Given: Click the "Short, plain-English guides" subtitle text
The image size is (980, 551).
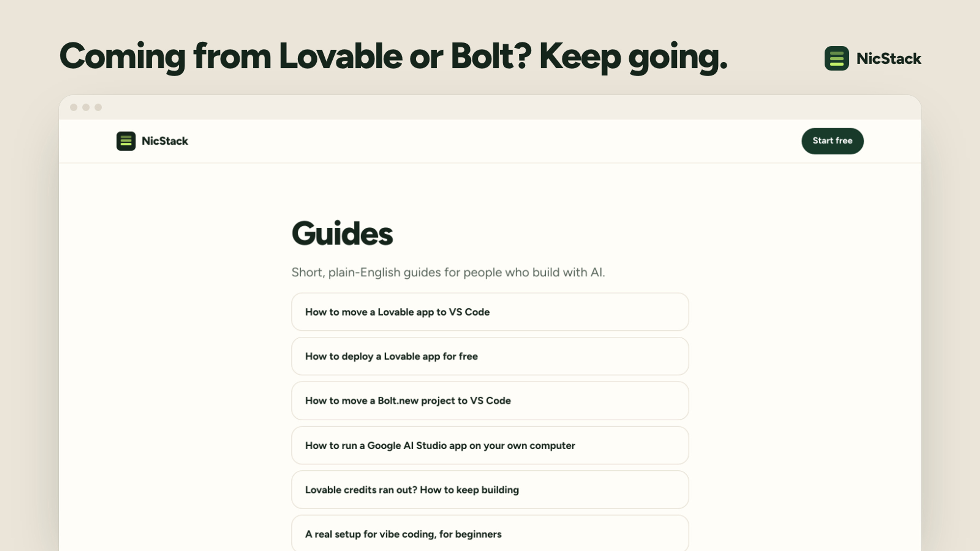Looking at the screenshot, I should [x=448, y=272].
